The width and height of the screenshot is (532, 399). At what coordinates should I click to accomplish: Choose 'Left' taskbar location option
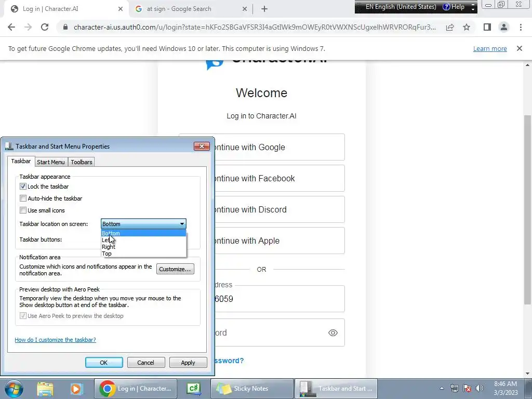pos(144,240)
